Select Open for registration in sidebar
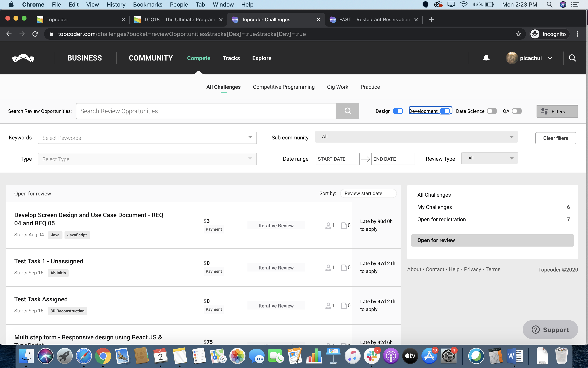 [x=441, y=219]
